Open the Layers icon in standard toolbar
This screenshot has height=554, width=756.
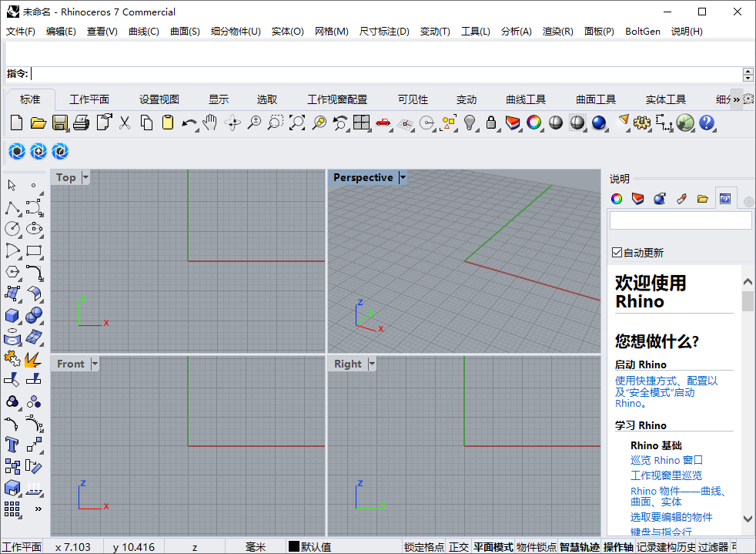[x=513, y=123]
